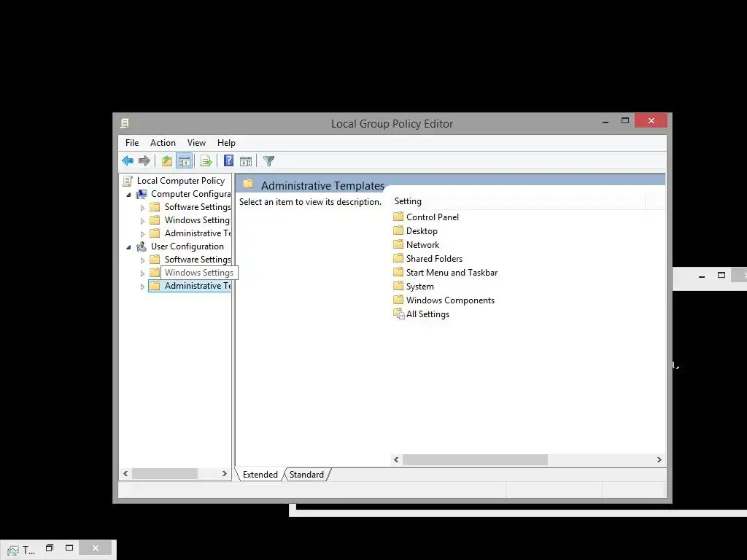Open the Help menu
The height and width of the screenshot is (560, 747).
click(226, 143)
